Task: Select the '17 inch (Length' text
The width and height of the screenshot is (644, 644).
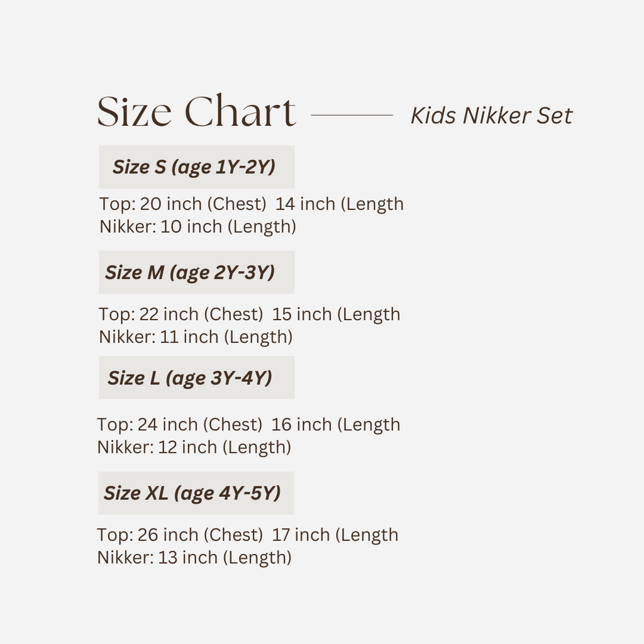Action: click(335, 535)
